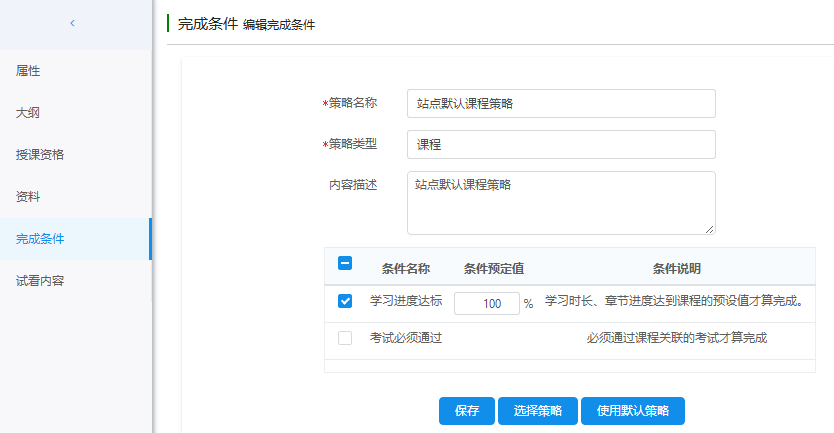Viewport: 834px width, 433px height.
Task: Focus the 策略类型 field containing 课程
Action: coord(561,144)
